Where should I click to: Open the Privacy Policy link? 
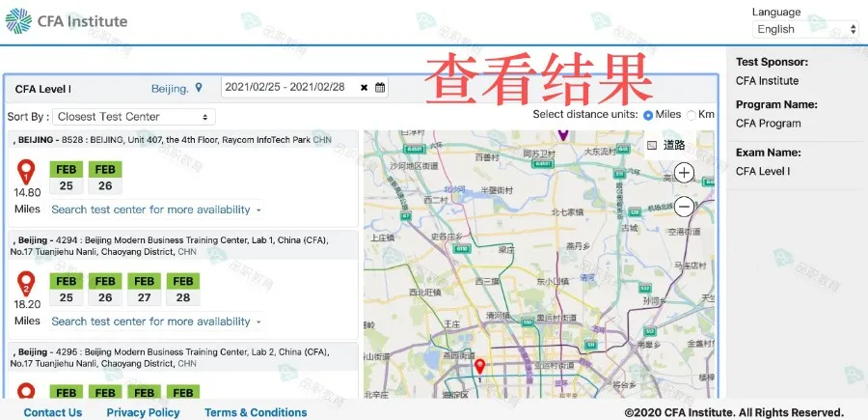point(144,413)
